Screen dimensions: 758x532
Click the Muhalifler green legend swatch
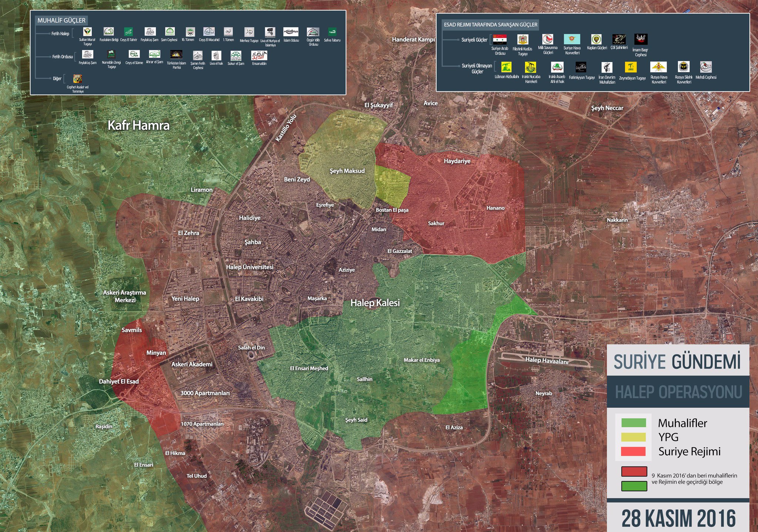point(634,423)
